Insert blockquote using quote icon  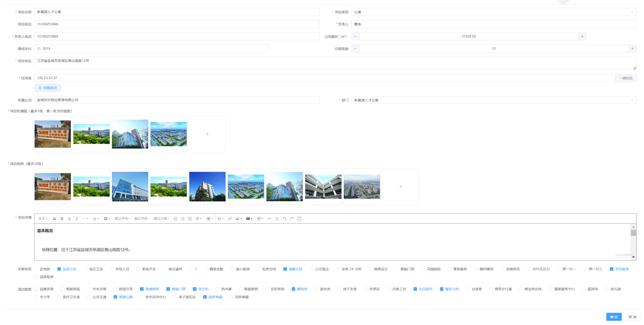pos(54,219)
